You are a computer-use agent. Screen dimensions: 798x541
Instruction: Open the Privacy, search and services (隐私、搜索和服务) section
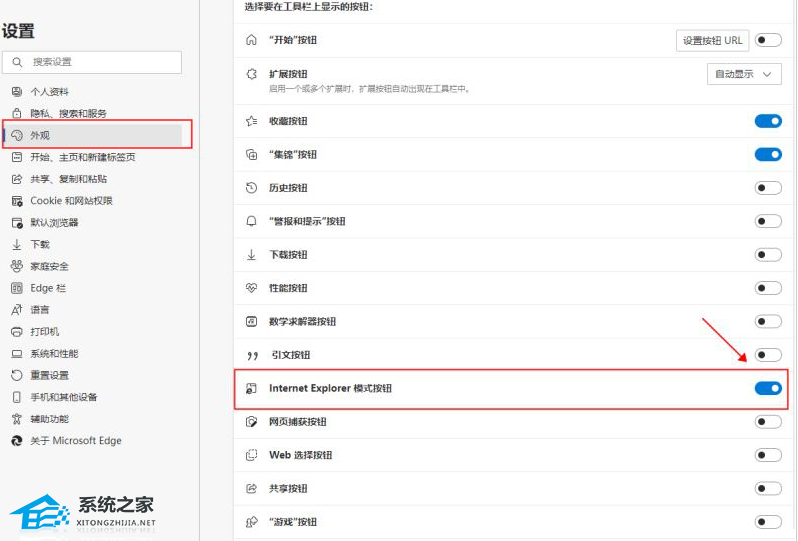(x=68, y=113)
